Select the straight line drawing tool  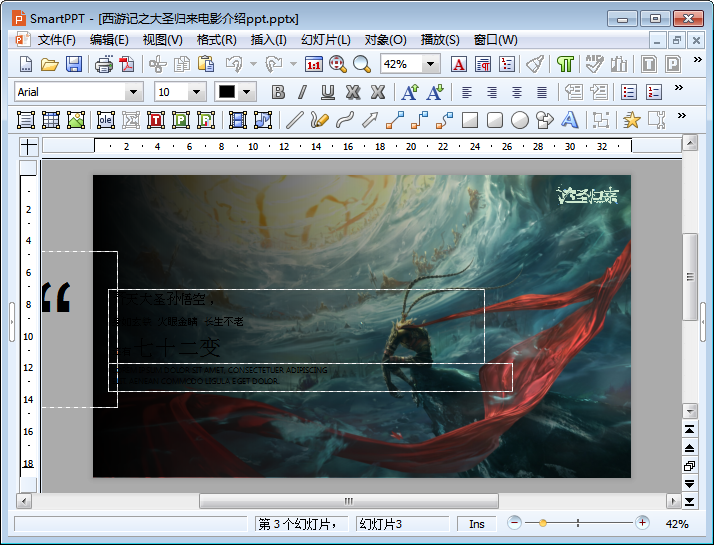295,120
